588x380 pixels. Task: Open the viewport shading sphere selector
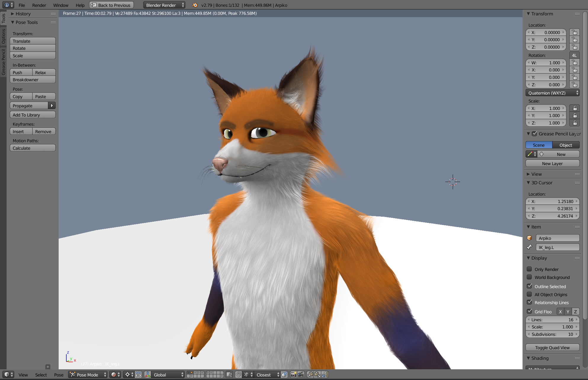tap(115, 375)
